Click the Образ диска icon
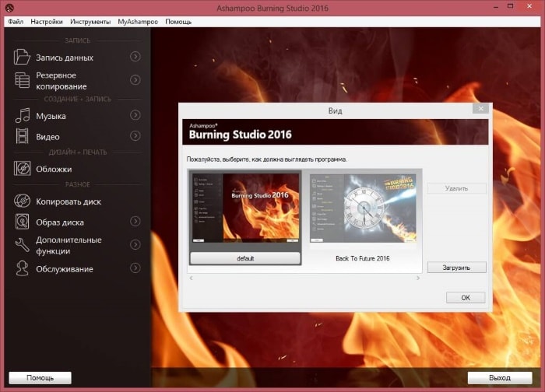Viewport: 545px width, 392px height. click(x=22, y=222)
